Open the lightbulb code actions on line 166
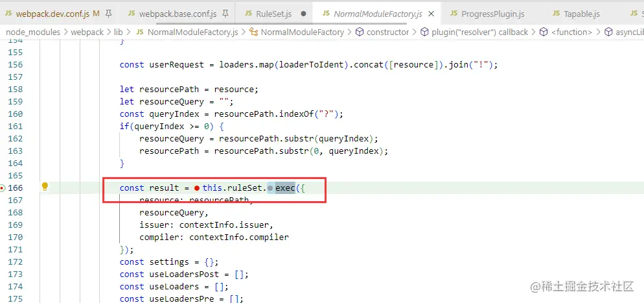Image resolution: width=644 pixels, height=303 pixels. click(45, 187)
